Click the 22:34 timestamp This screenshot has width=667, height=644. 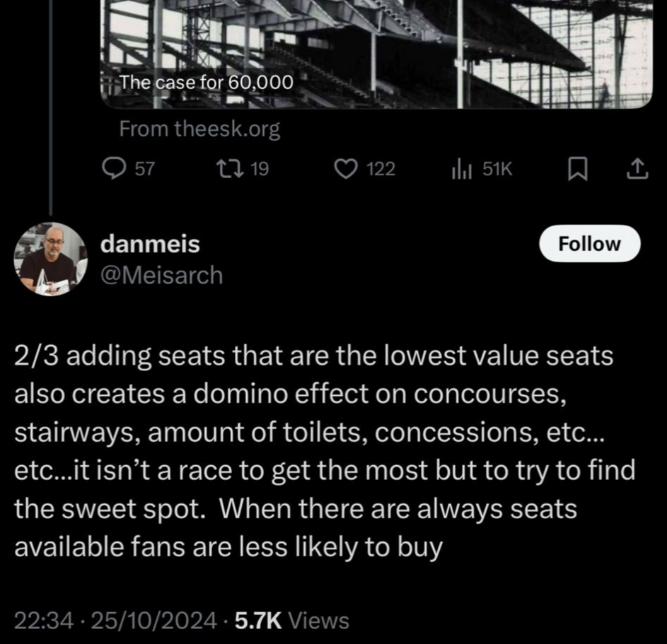click(44, 621)
